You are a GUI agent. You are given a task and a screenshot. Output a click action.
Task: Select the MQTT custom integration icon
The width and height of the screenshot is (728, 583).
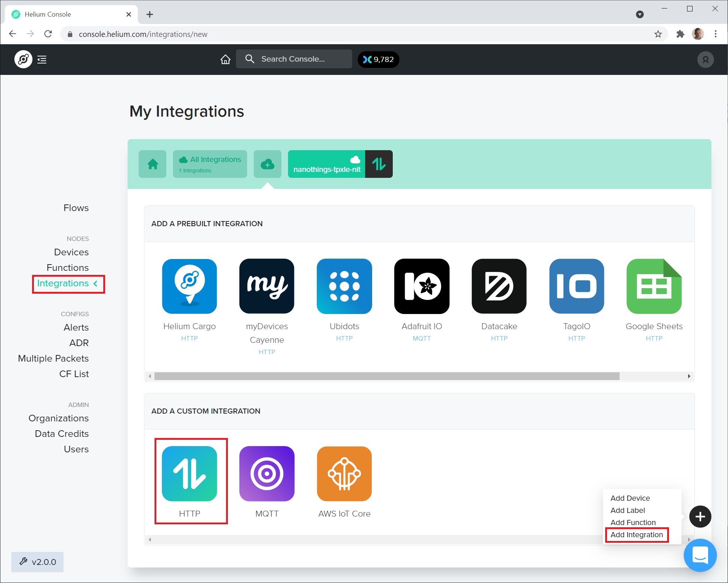click(x=267, y=473)
